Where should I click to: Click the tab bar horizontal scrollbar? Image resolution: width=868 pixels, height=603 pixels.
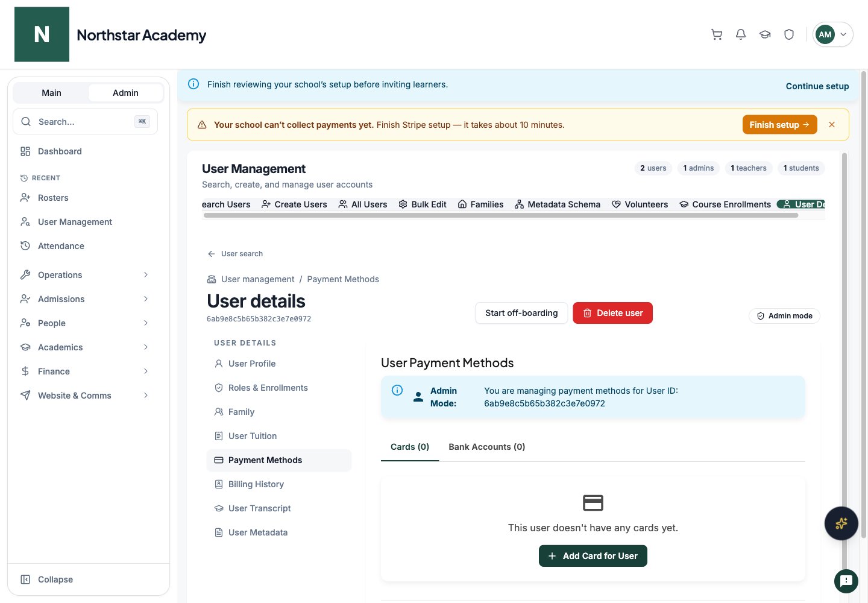500,215
